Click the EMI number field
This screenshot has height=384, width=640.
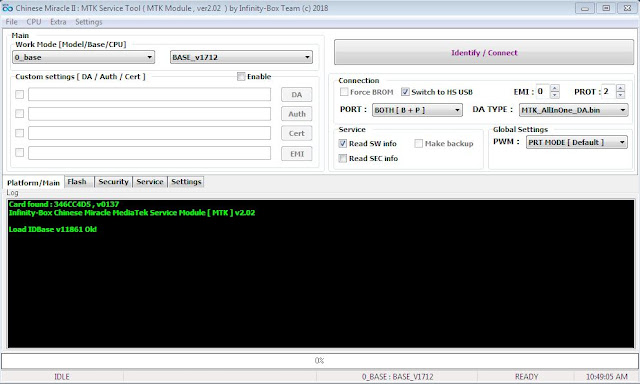pos(543,91)
